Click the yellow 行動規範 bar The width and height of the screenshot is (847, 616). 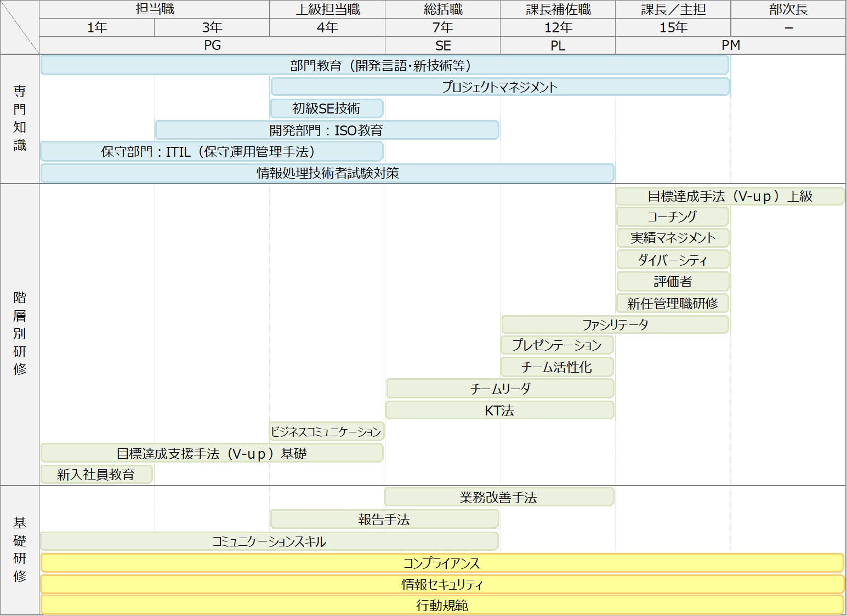442,605
